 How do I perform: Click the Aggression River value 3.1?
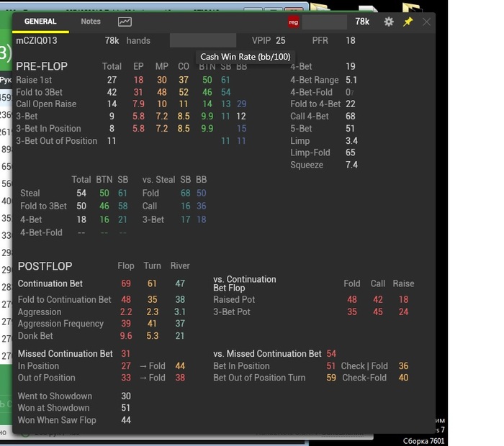[x=180, y=311]
